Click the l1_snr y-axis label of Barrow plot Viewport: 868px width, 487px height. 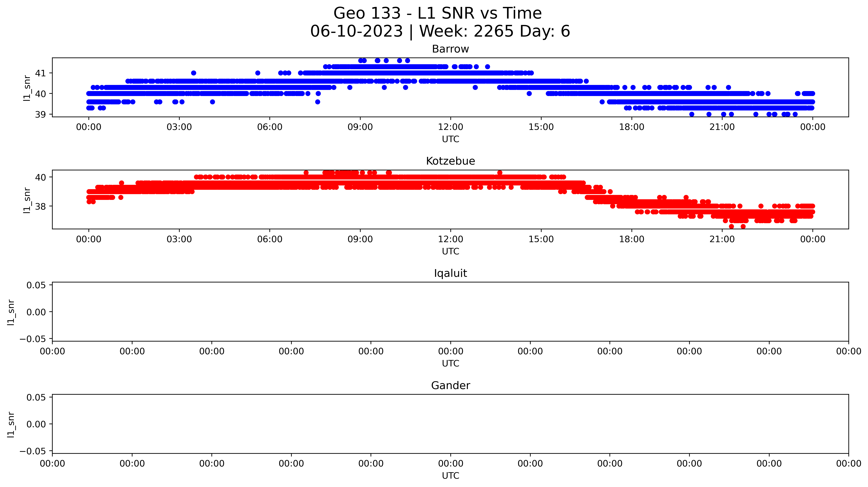pyautogui.click(x=27, y=88)
